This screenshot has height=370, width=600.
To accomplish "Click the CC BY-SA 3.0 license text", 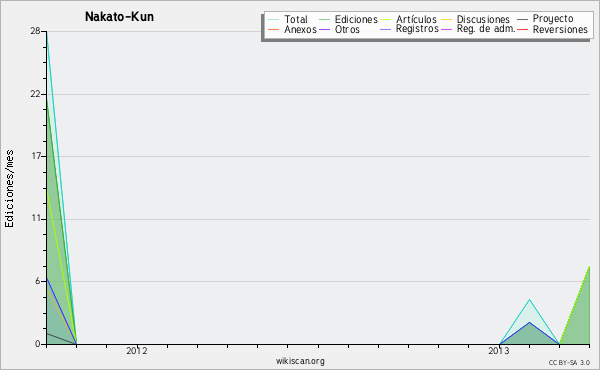I will [x=569, y=362].
